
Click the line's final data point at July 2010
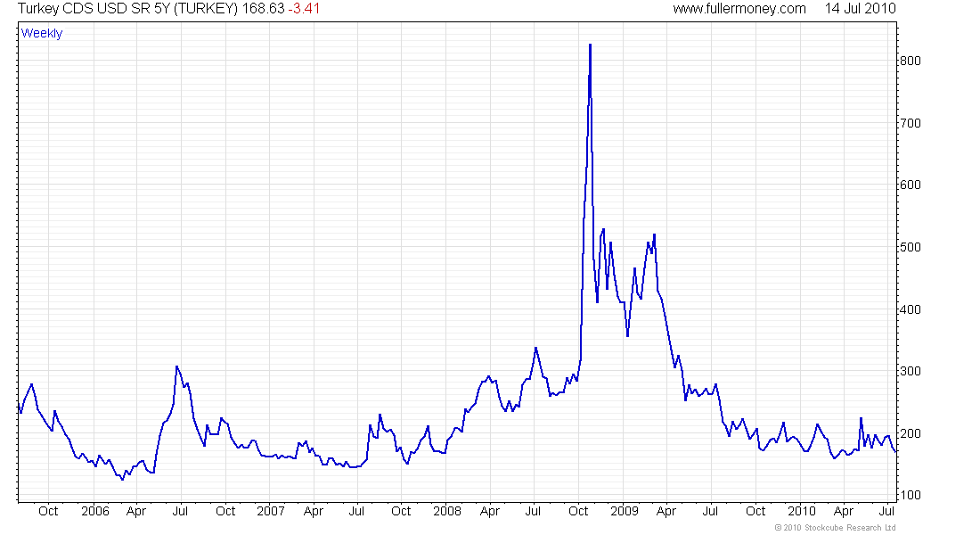point(895,451)
